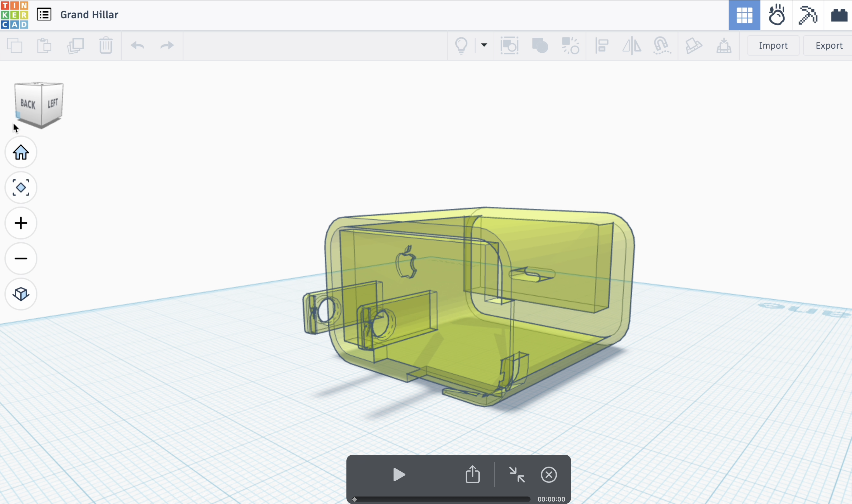Viewport: 852px width, 504px height.
Task: Click the Delete trash icon
Action: pyautogui.click(x=106, y=46)
